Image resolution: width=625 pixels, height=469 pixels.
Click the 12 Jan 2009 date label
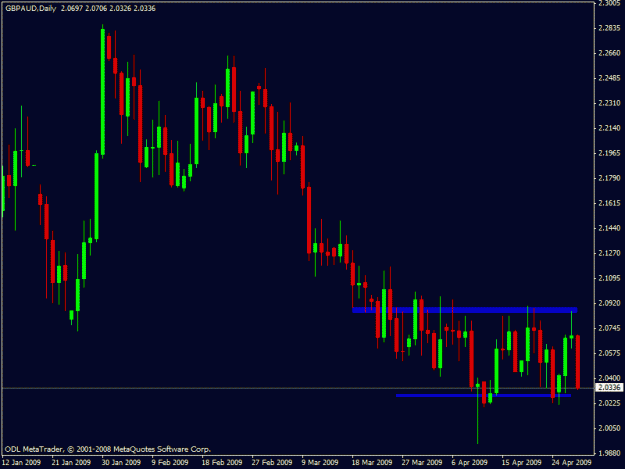[x=21, y=462]
